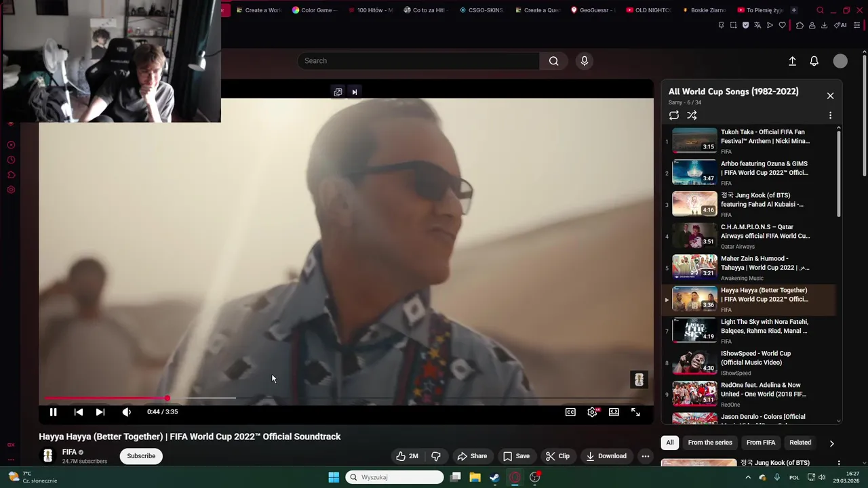Add page to bookmarks heart icon

(x=782, y=25)
